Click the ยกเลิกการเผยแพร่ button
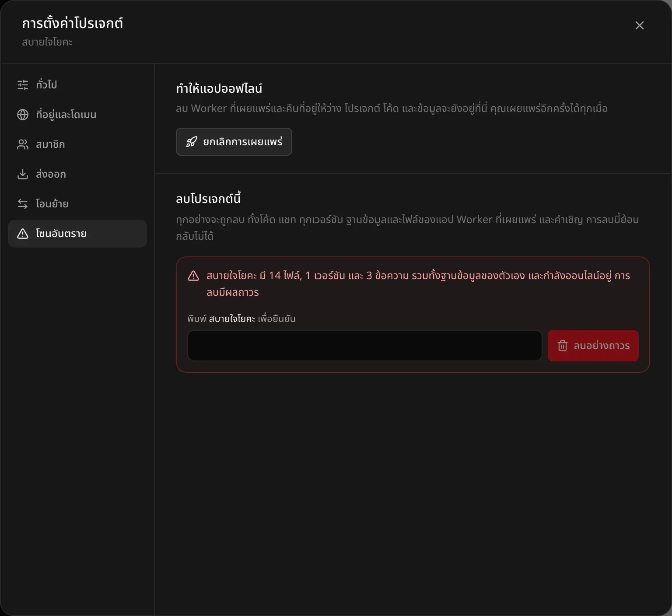 tap(234, 142)
